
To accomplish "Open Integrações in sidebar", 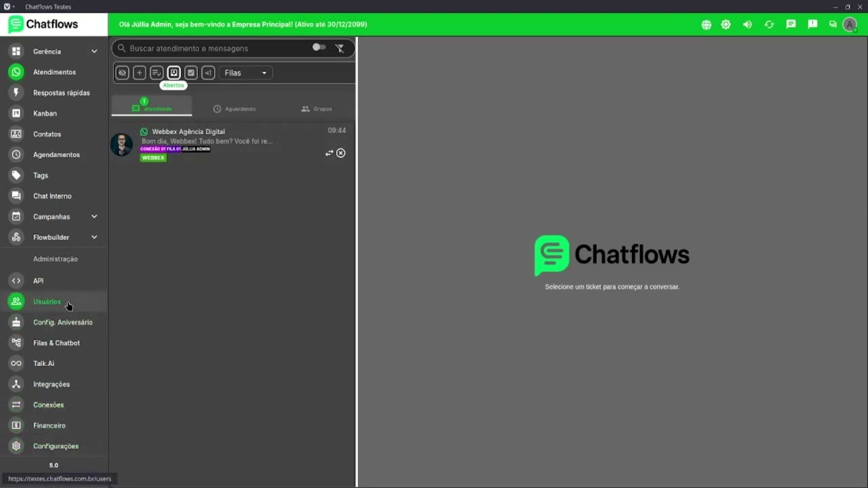I will tap(54, 384).
